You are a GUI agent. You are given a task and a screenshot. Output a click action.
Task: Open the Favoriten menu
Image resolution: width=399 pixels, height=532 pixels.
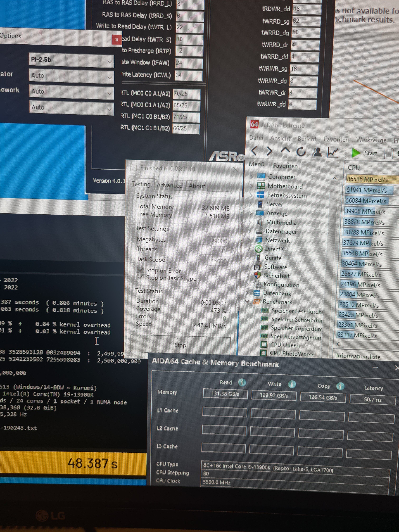tap(336, 139)
